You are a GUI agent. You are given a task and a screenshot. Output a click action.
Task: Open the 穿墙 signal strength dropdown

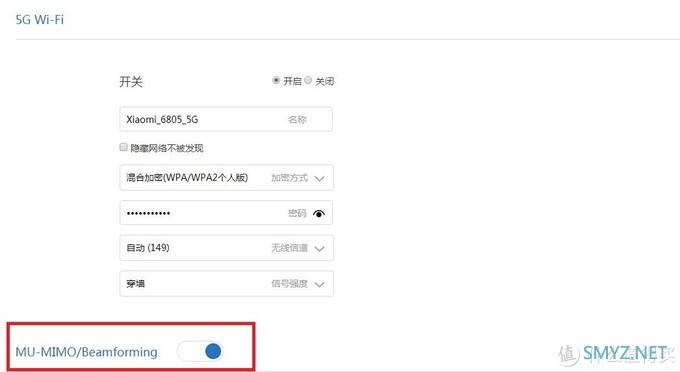tap(226, 284)
